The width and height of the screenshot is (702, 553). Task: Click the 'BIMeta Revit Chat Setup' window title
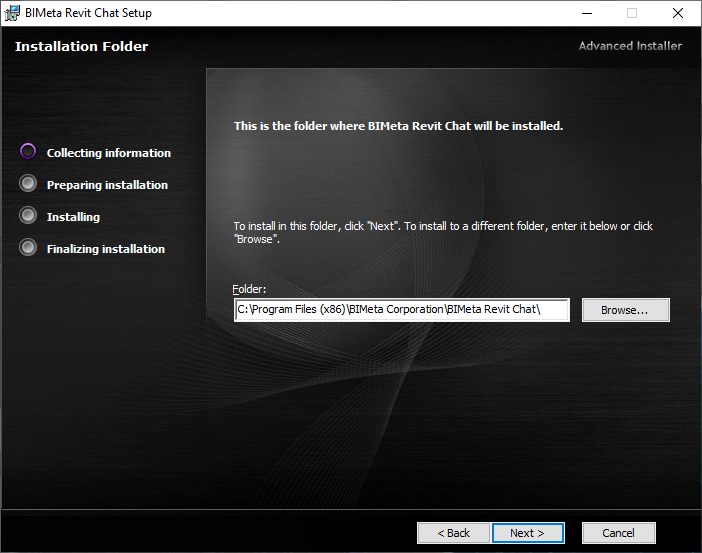(88, 13)
